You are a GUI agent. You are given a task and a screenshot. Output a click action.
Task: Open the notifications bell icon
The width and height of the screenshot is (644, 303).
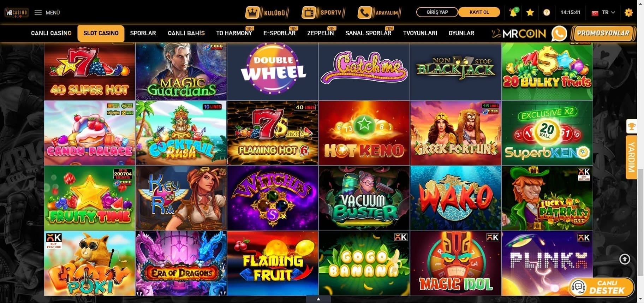coord(513,12)
